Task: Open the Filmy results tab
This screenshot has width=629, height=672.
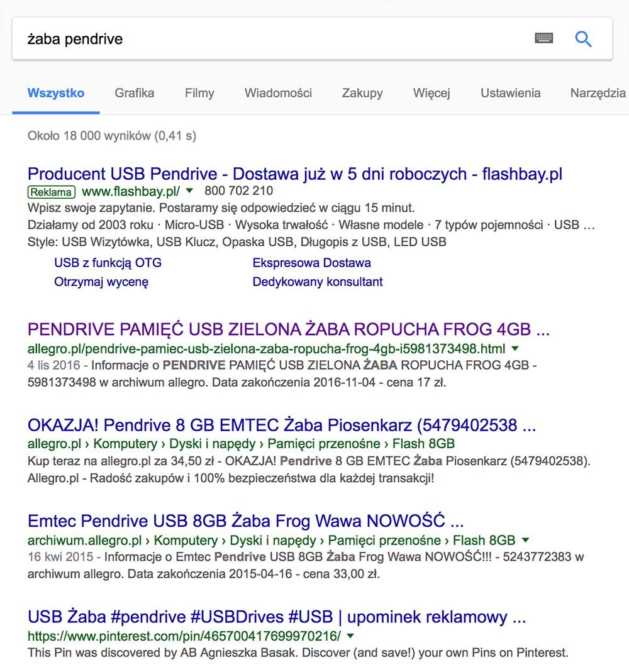Action: click(x=199, y=93)
